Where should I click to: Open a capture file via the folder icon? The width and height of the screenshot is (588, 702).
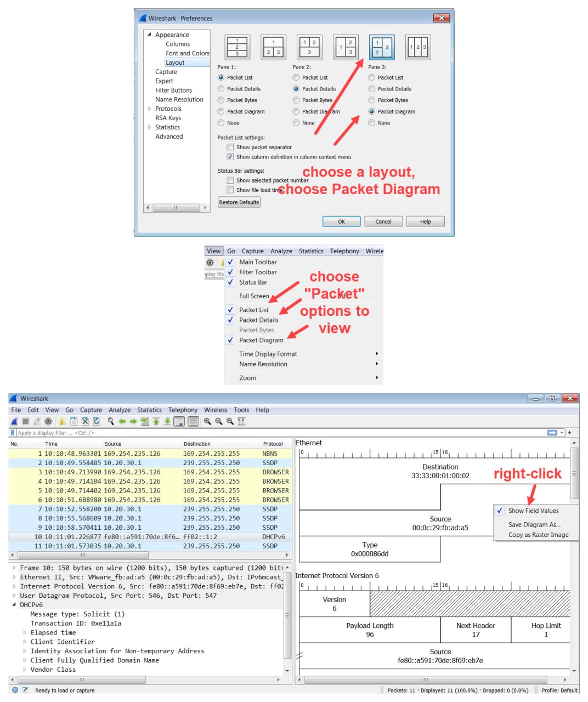62,421
